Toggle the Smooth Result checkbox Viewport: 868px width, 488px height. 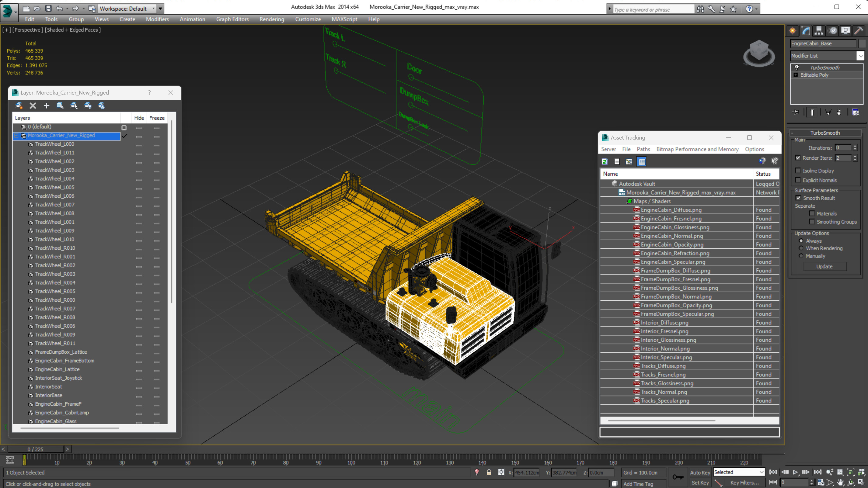[x=798, y=198]
